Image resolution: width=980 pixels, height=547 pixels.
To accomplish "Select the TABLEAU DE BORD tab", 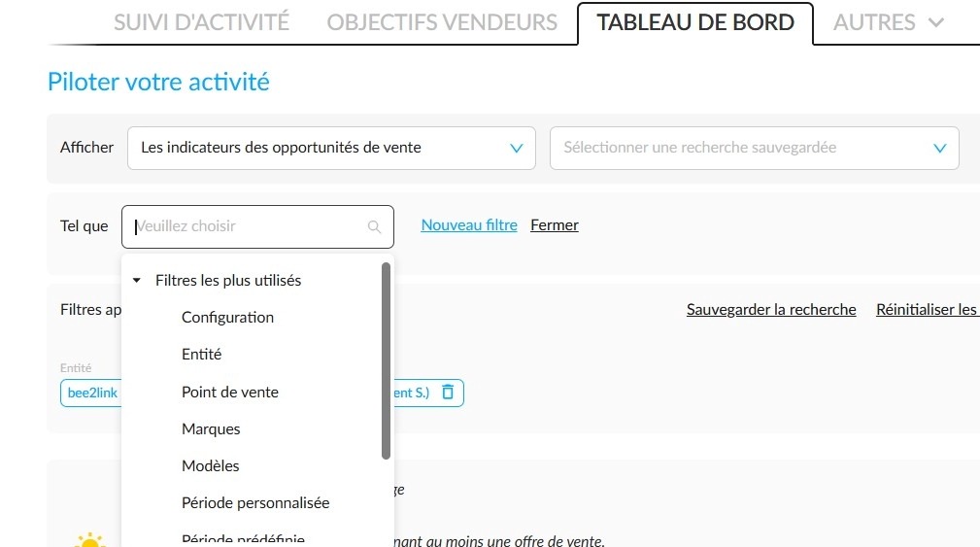I will click(x=695, y=22).
